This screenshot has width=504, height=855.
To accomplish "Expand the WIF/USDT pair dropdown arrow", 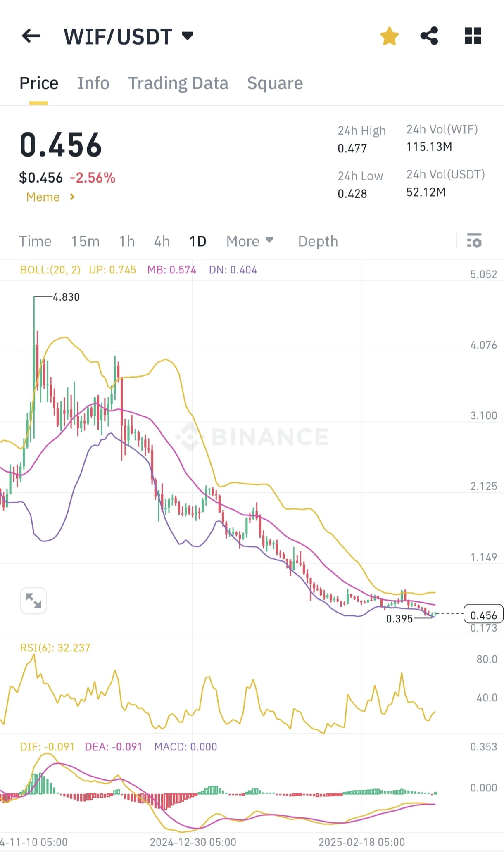I will point(188,36).
